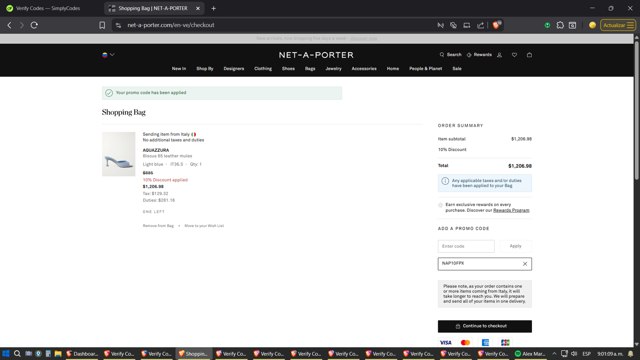
Task: Close the Shopping Bag tab
Action: point(198,8)
